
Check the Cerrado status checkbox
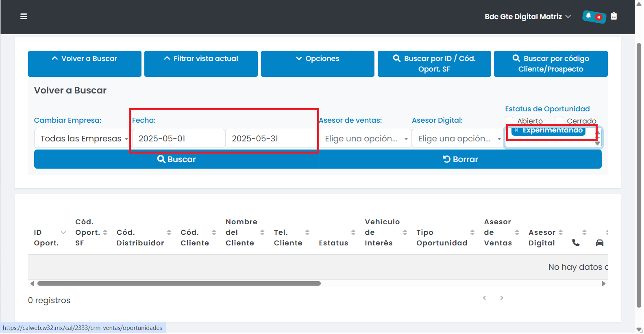click(559, 121)
